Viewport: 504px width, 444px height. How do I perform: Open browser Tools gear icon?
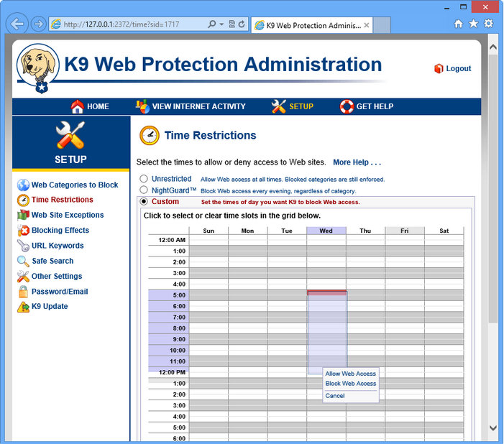[x=489, y=24]
